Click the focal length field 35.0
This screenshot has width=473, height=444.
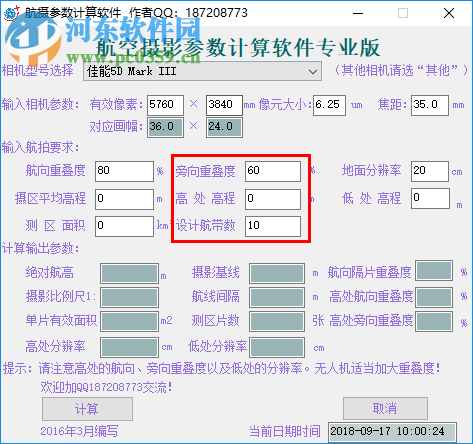[430, 105]
